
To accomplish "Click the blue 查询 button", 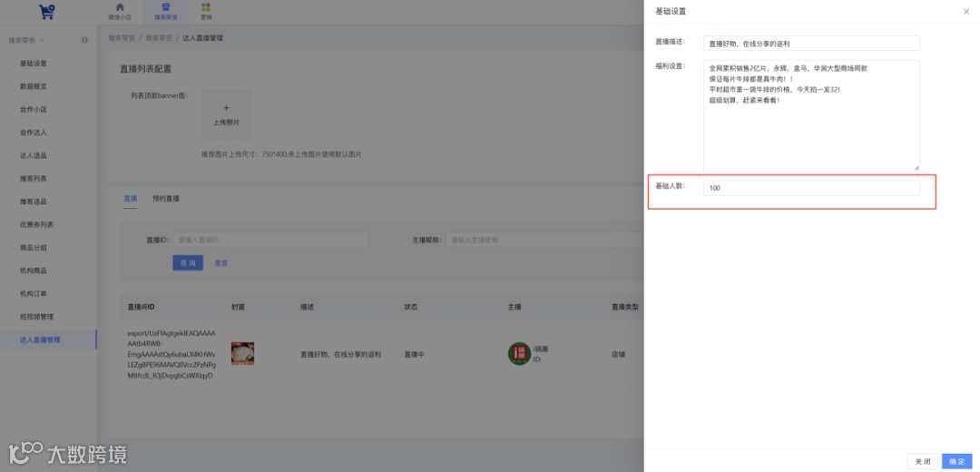I will (x=188, y=263).
